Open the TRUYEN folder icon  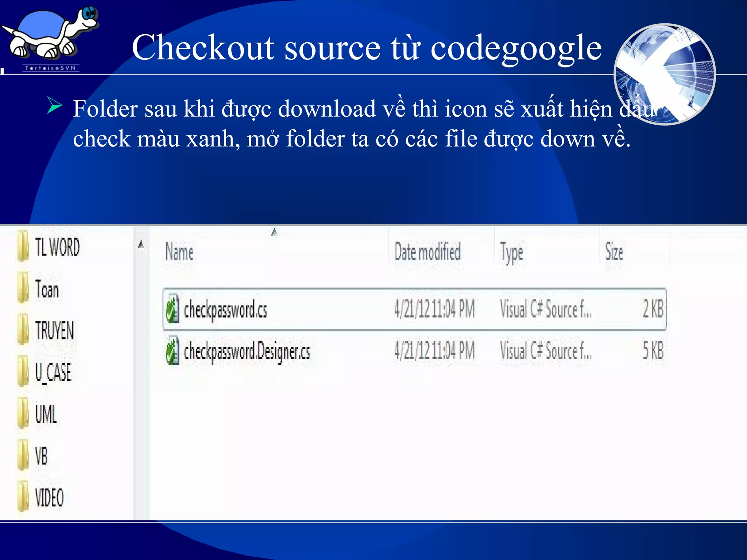(23, 329)
